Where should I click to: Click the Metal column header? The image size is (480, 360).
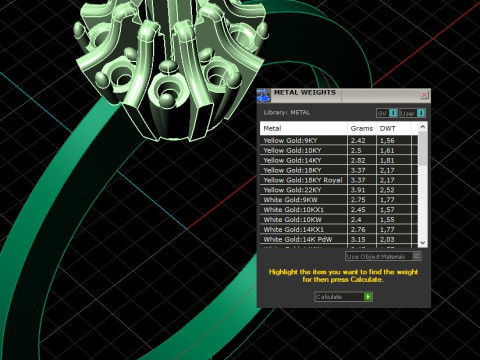(x=304, y=128)
